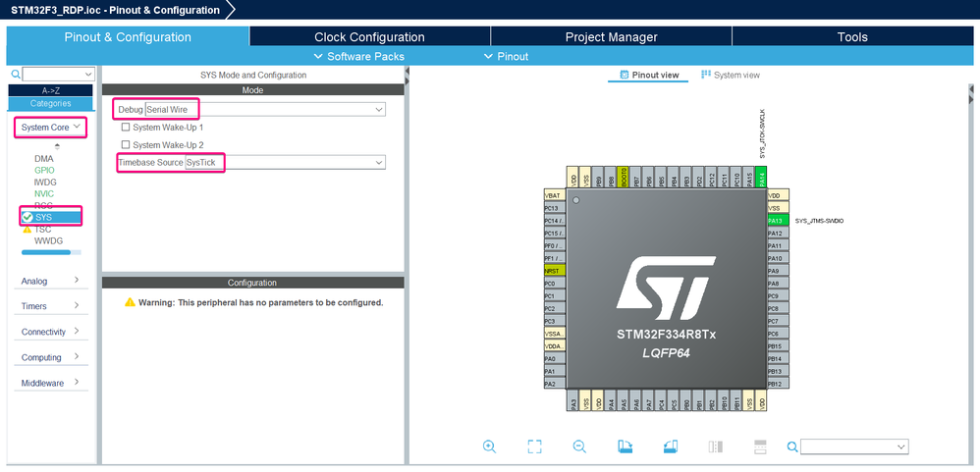The width and height of the screenshot is (980, 472).
Task: Select TSC peripheral
Action: click(x=42, y=230)
